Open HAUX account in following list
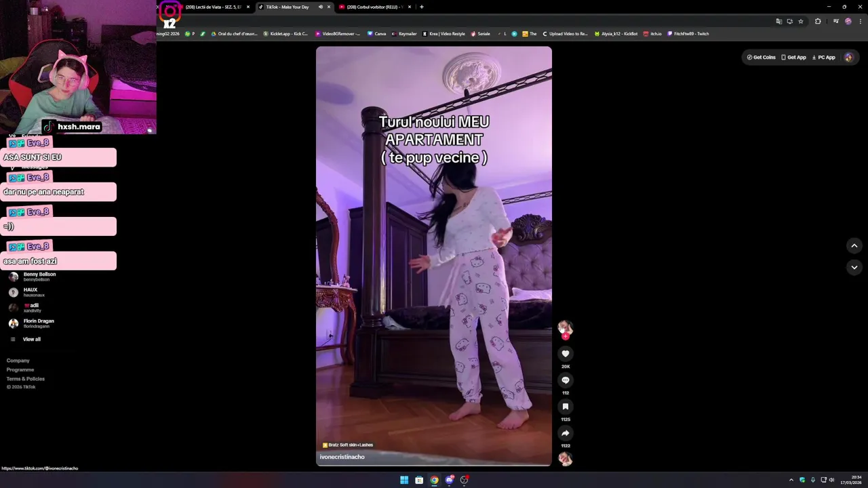The image size is (868, 488). (x=27, y=292)
